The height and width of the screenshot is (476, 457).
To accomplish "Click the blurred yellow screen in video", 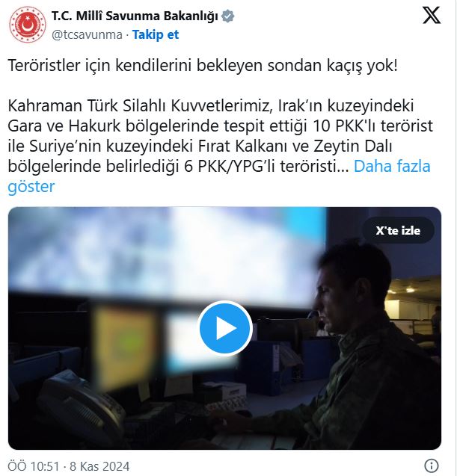I will [x=125, y=346].
